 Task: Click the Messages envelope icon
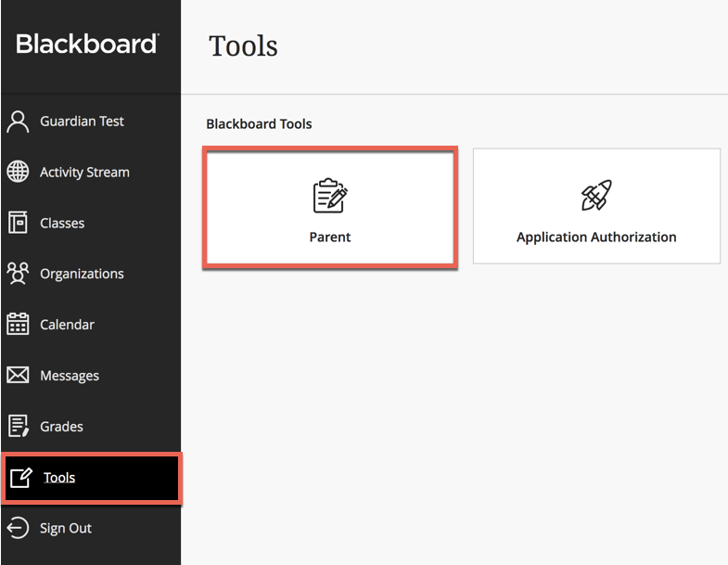tap(19, 375)
